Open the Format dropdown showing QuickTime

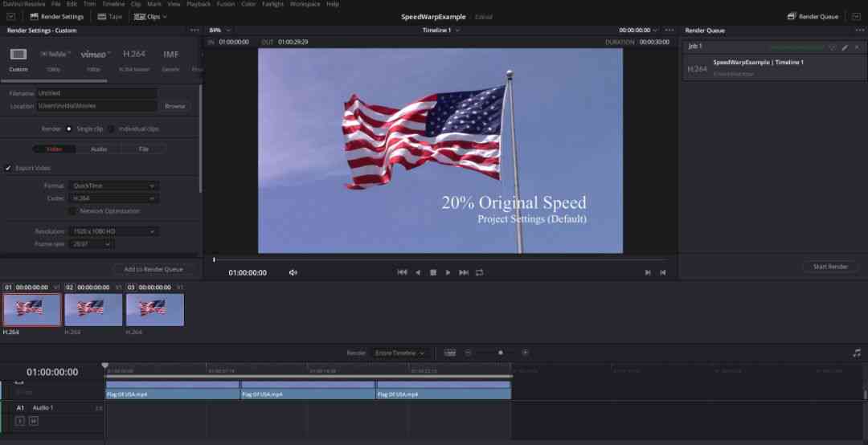[113, 186]
